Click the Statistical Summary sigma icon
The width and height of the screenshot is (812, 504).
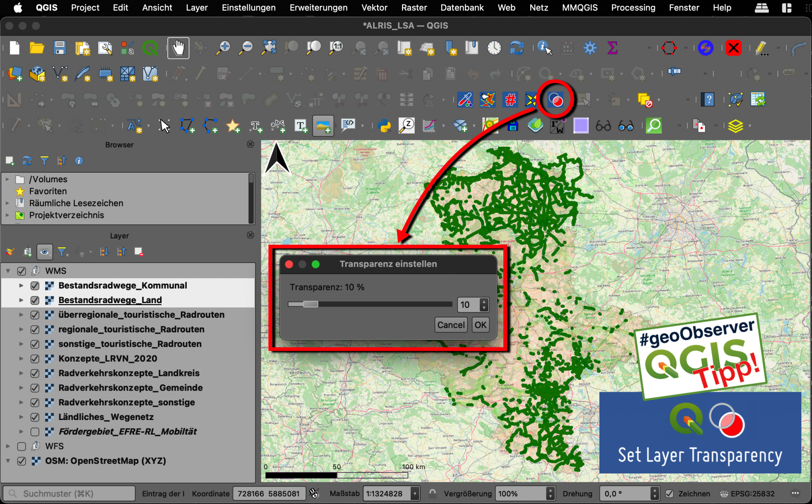tap(612, 48)
